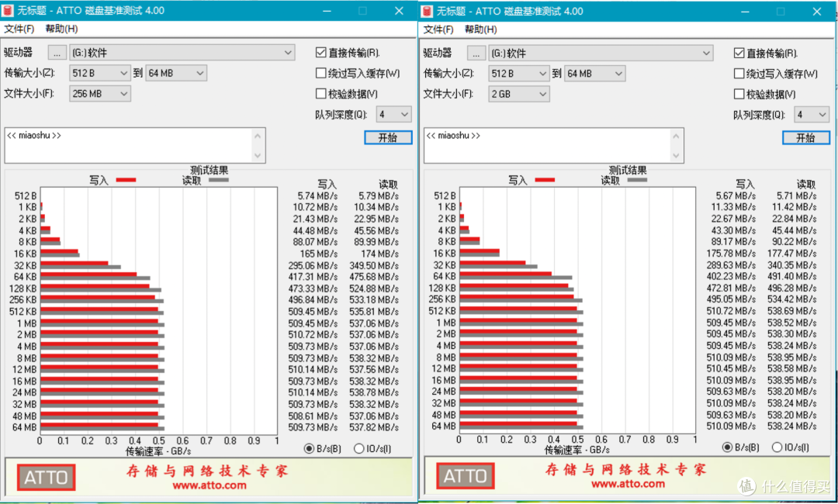Open the 64 MB transfer size dropdown, right window

coord(595,74)
